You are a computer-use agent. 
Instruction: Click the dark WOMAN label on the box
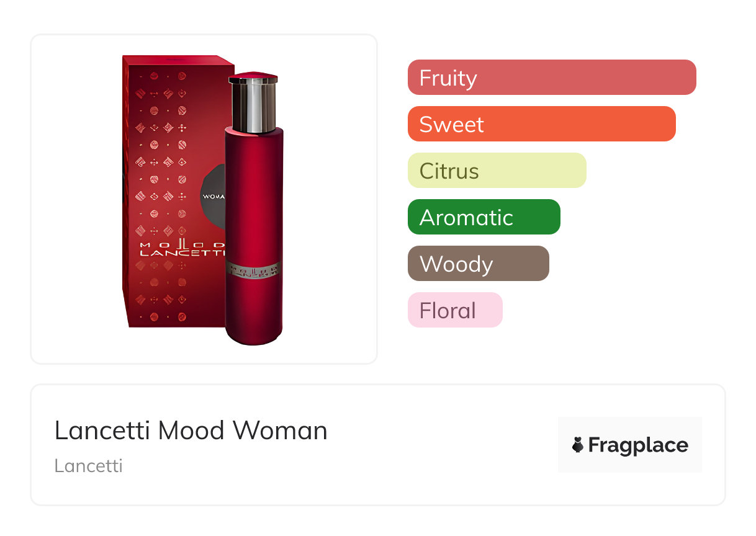213,196
